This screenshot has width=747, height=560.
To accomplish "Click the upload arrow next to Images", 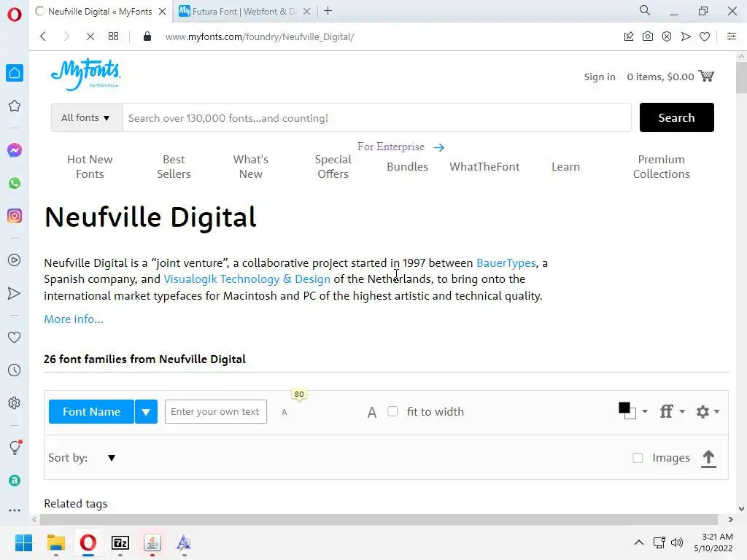I will pyautogui.click(x=708, y=459).
